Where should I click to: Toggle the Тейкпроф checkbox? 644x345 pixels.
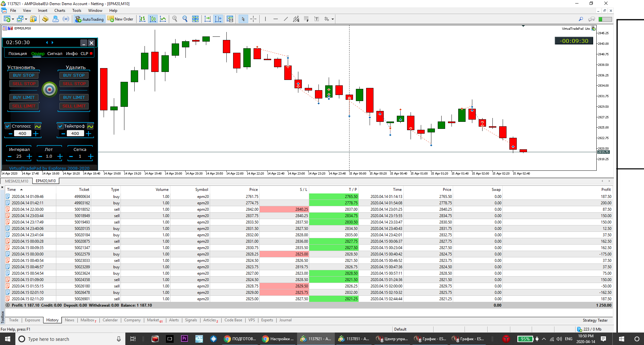tap(60, 126)
